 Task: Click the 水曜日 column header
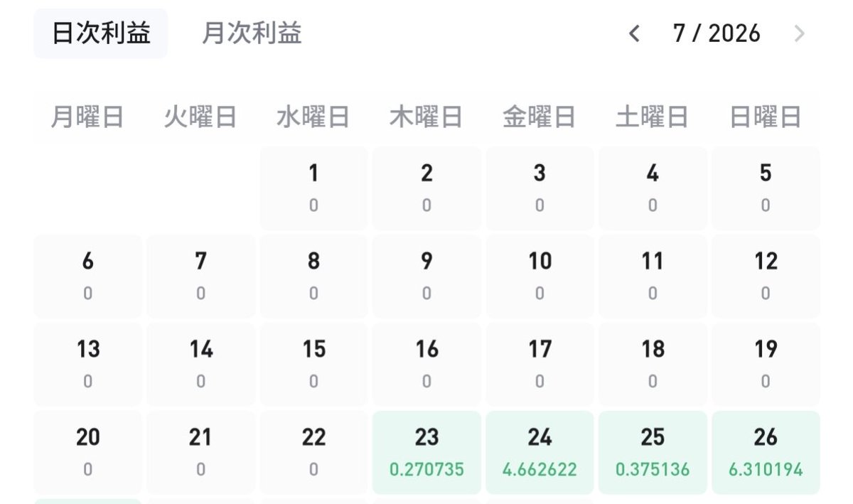click(x=313, y=117)
